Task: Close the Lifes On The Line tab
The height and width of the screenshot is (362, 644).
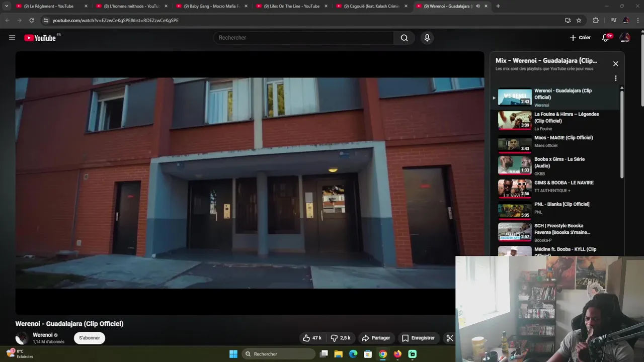Action: coord(326,6)
